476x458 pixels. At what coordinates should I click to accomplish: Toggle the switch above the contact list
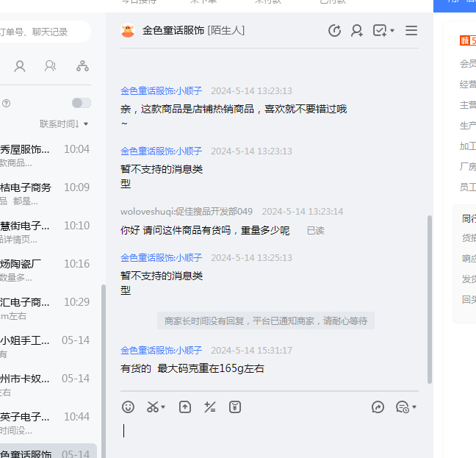click(x=82, y=103)
